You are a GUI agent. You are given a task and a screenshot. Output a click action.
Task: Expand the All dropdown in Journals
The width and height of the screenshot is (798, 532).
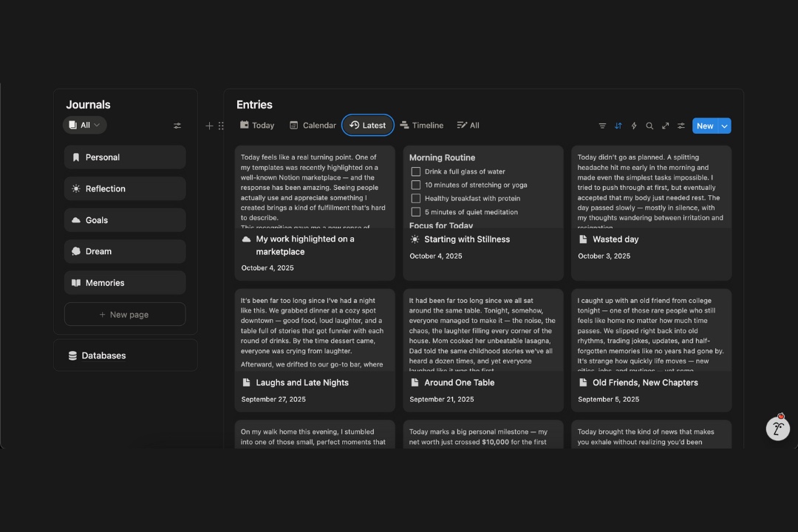(x=85, y=126)
